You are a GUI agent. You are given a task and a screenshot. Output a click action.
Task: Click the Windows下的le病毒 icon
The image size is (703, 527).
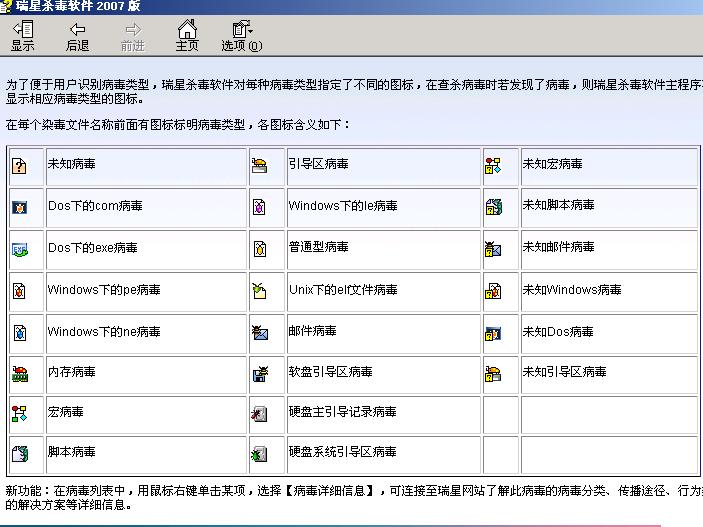[x=259, y=207]
